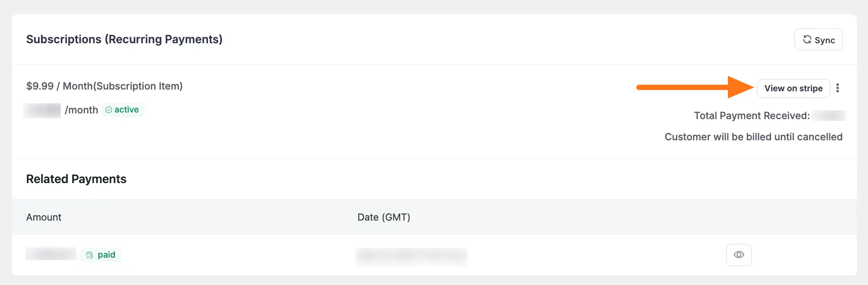This screenshot has height=285, width=868.
Task: Click the blurred monthly price amount
Action: (42, 109)
